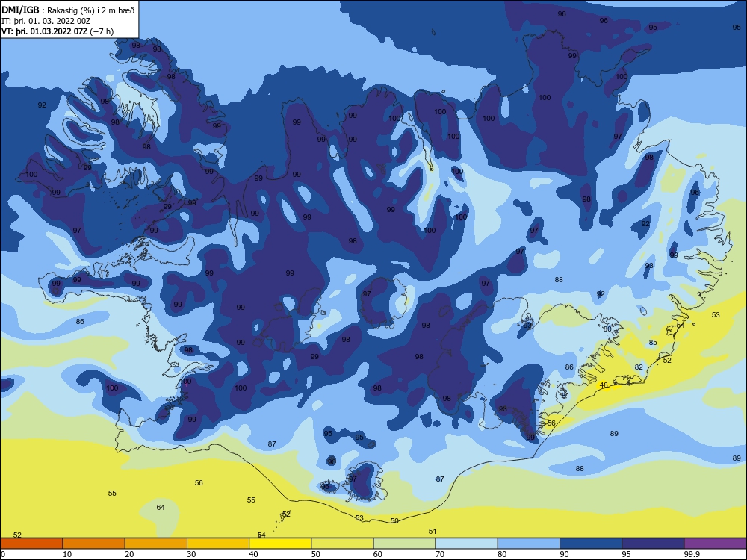Click the 'VT: þri. 01.03.2022 07Z (+7 h)' line
The width and height of the screenshot is (747, 560).
pyautogui.click(x=58, y=31)
